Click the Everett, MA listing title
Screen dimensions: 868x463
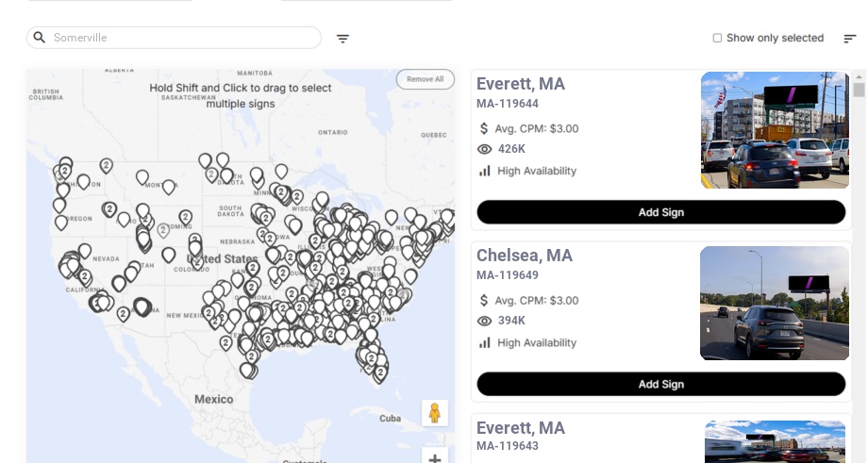pyautogui.click(x=521, y=84)
